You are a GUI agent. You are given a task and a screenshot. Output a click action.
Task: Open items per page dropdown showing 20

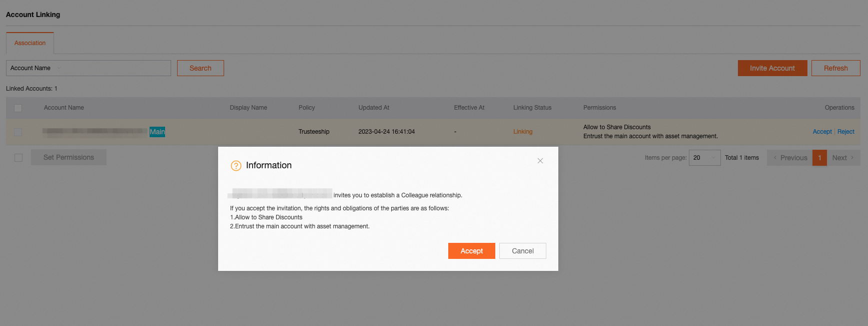(x=704, y=158)
